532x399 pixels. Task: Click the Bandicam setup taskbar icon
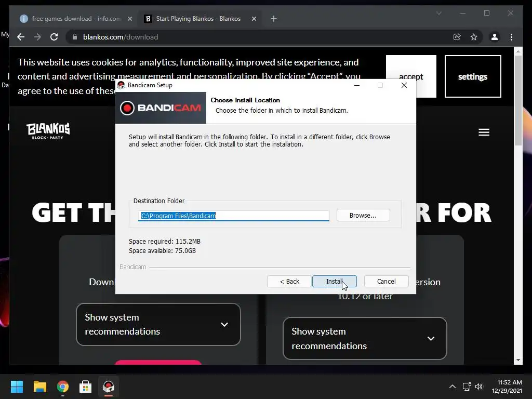[109, 387]
